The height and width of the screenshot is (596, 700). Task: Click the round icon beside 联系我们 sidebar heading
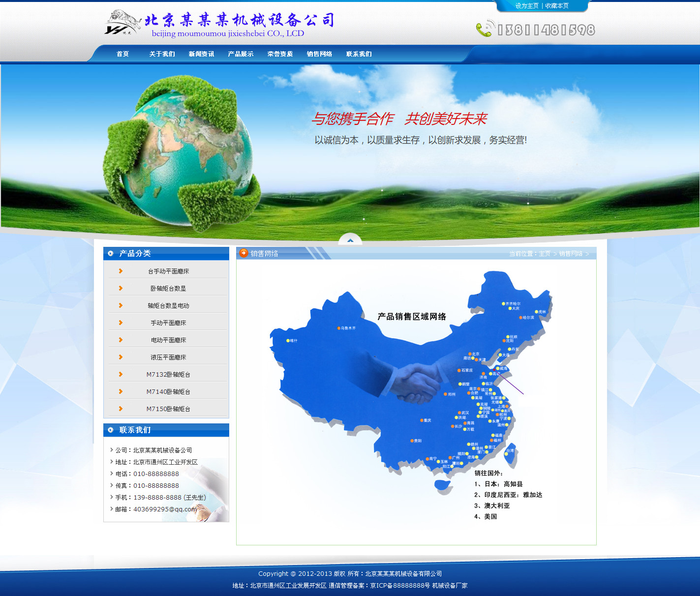[x=111, y=430]
